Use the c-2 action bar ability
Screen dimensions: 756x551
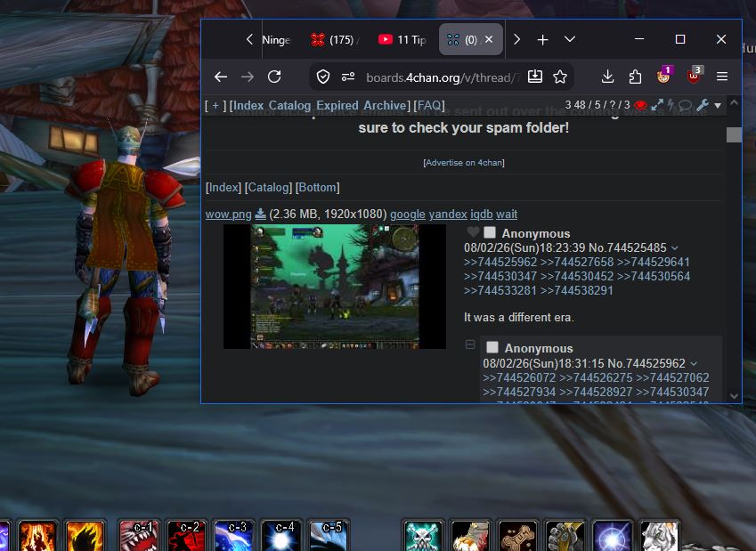click(186, 536)
